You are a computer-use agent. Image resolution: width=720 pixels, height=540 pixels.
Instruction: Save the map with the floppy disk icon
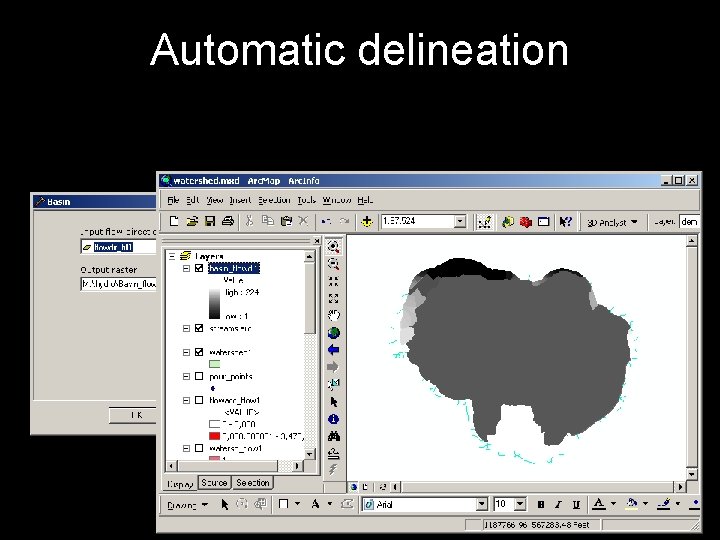[210, 221]
